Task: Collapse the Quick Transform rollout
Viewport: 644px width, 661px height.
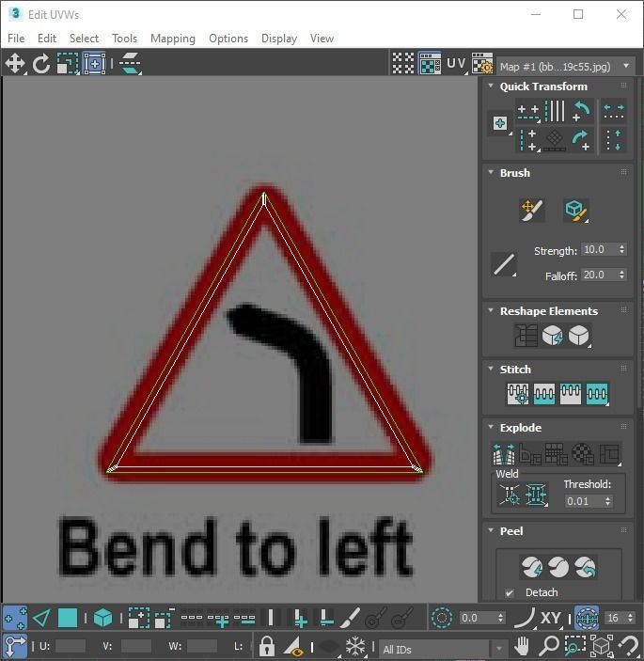Action: [491, 86]
